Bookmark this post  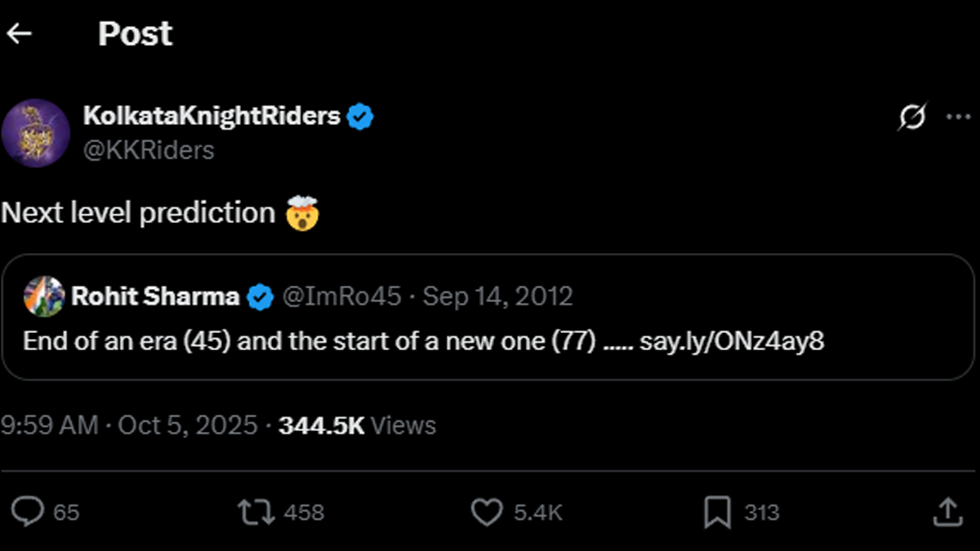click(717, 512)
